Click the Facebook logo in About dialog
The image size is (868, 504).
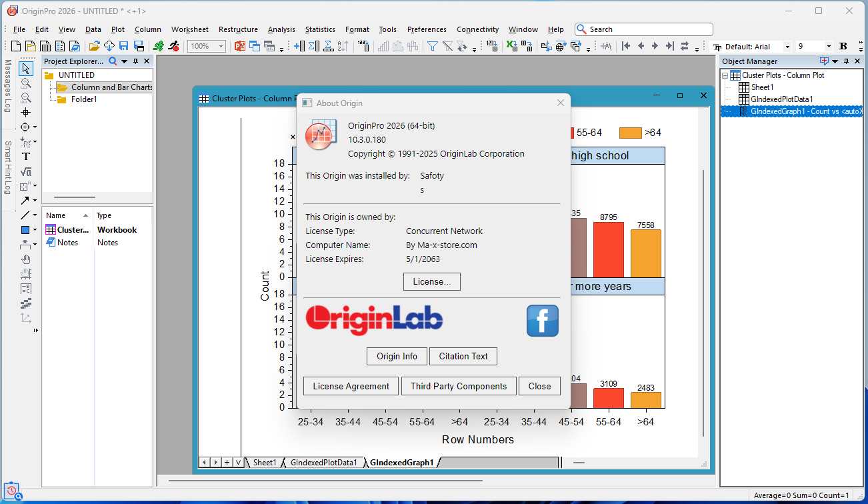pos(542,321)
